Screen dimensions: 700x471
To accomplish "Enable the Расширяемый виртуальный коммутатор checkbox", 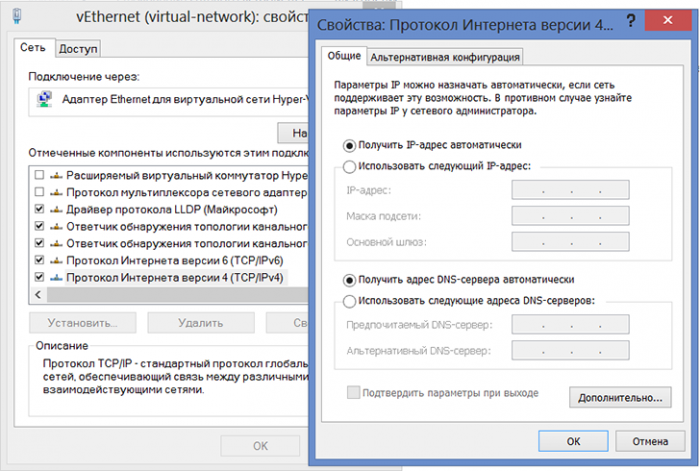I will pos(39,175).
